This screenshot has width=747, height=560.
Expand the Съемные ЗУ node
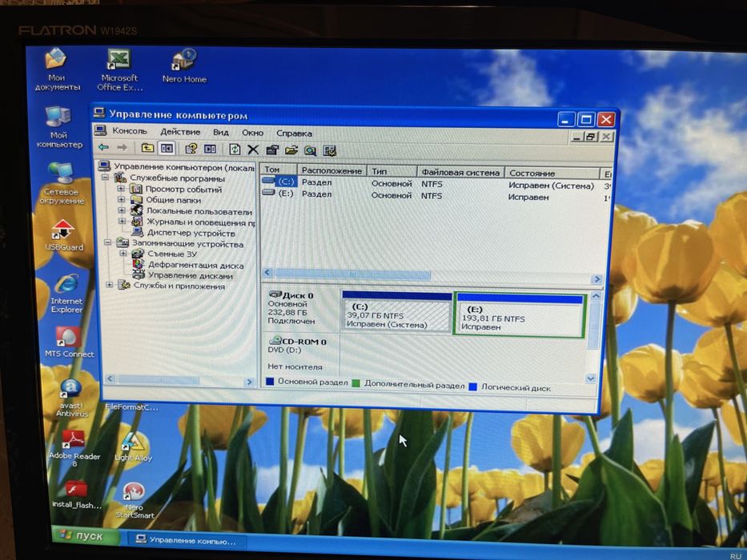123,254
